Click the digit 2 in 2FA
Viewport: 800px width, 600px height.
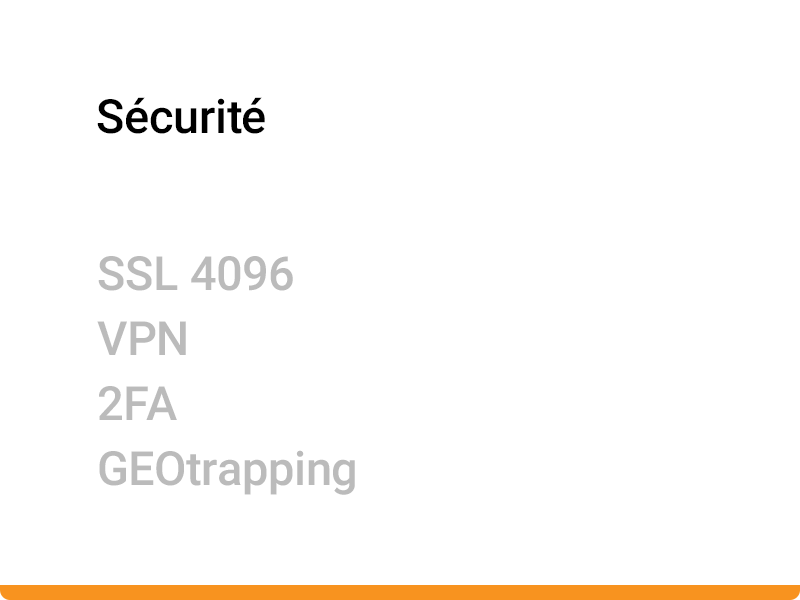pos(110,404)
